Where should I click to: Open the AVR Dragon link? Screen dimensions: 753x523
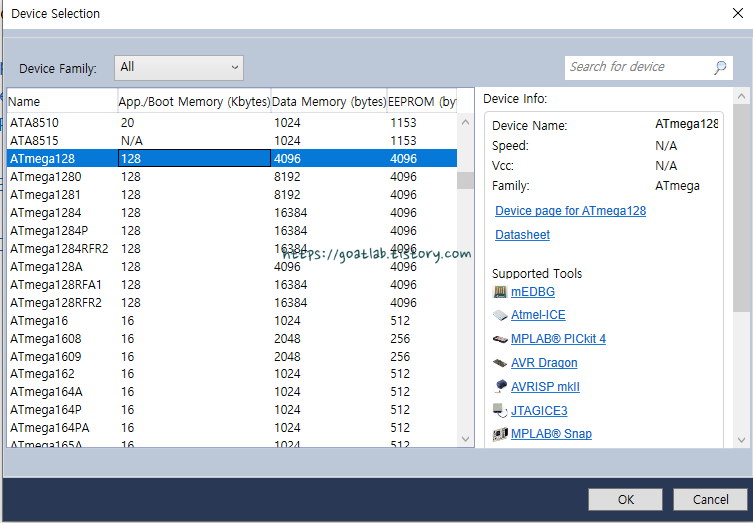click(x=544, y=363)
